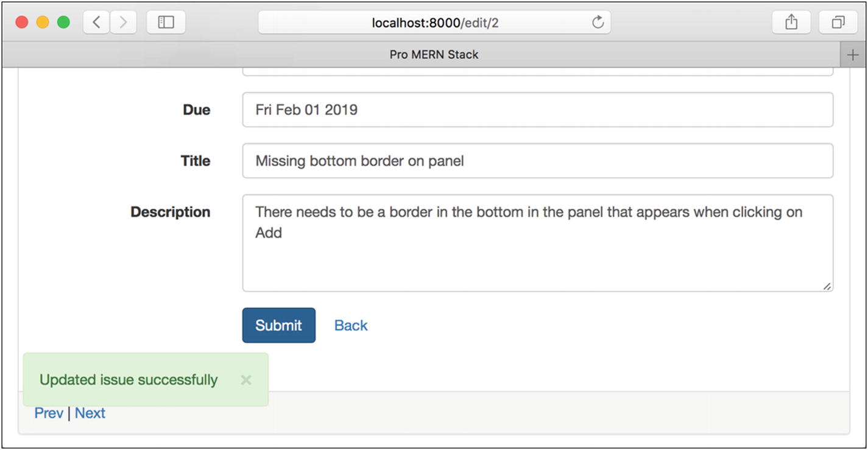Show the tab overview
This screenshot has height=450, width=868.
pyautogui.click(x=838, y=23)
